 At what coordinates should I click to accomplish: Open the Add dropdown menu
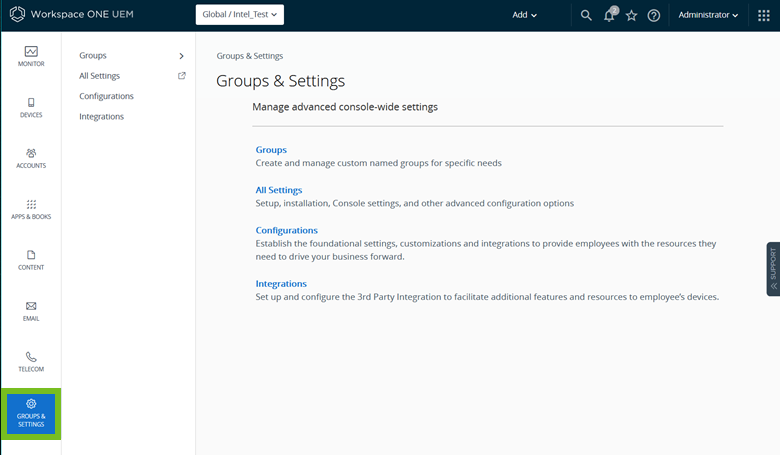tap(524, 15)
